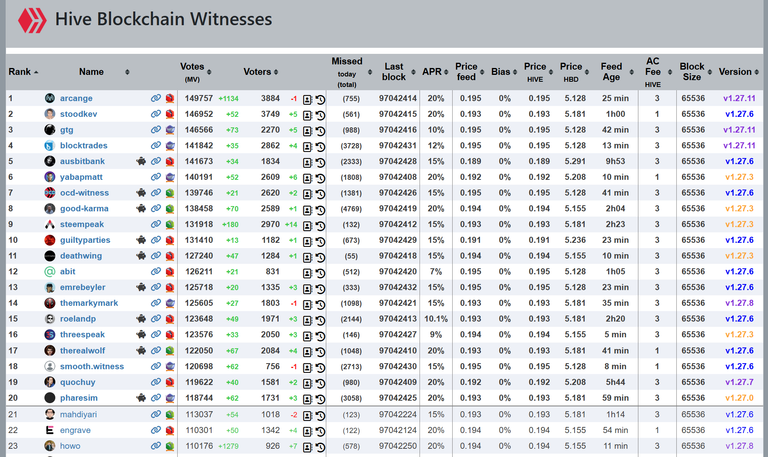Image resolution: width=768 pixels, height=457 pixels.
Task: Click the green cube icon for ocd-witness
Action: coord(170,193)
